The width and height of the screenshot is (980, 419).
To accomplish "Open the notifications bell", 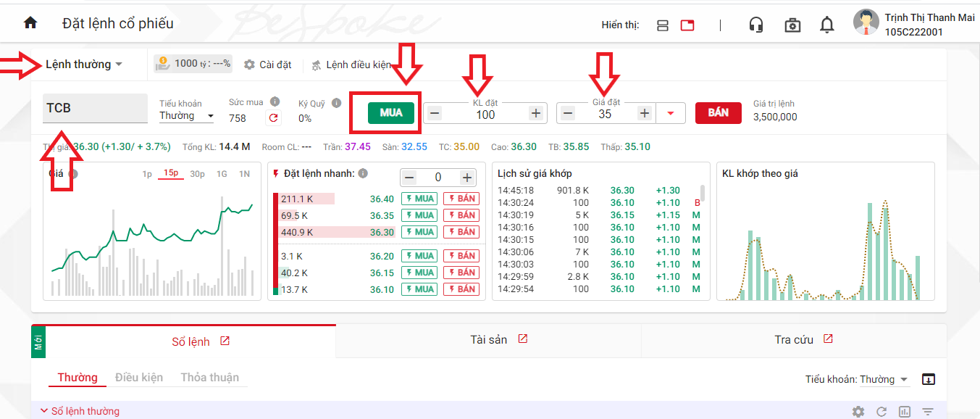I will [826, 25].
